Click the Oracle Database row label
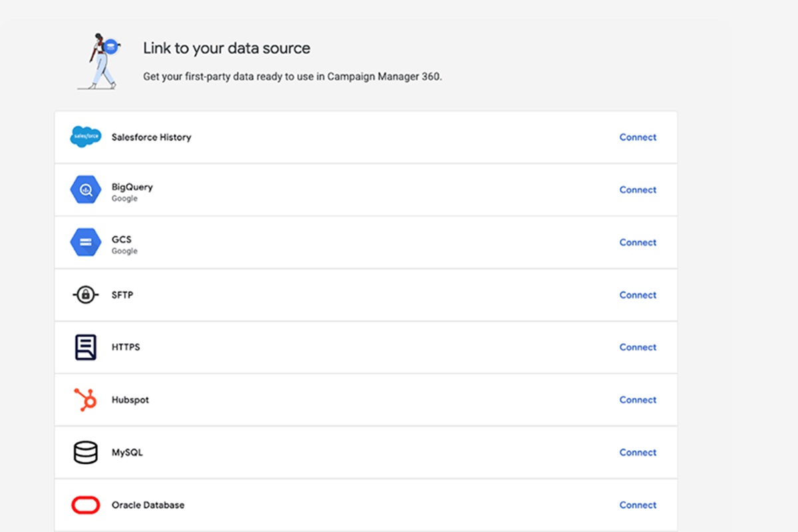Screen dimensions: 798x532 pyautogui.click(x=148, y=505)
